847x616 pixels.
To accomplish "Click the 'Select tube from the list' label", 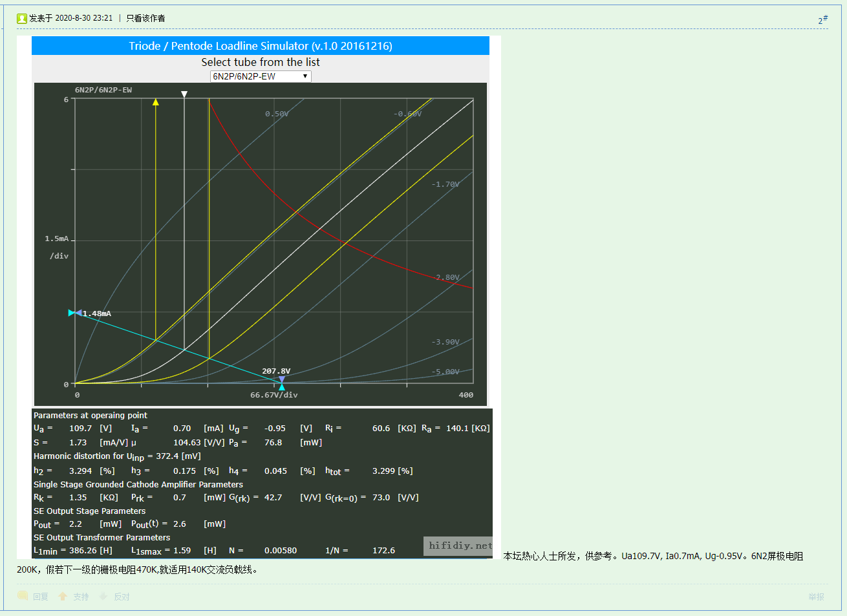I will (261, 62).
